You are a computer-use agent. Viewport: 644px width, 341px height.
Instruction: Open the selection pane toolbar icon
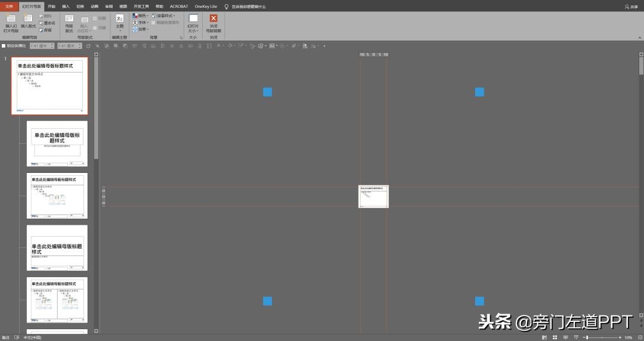tap(305, 46)
